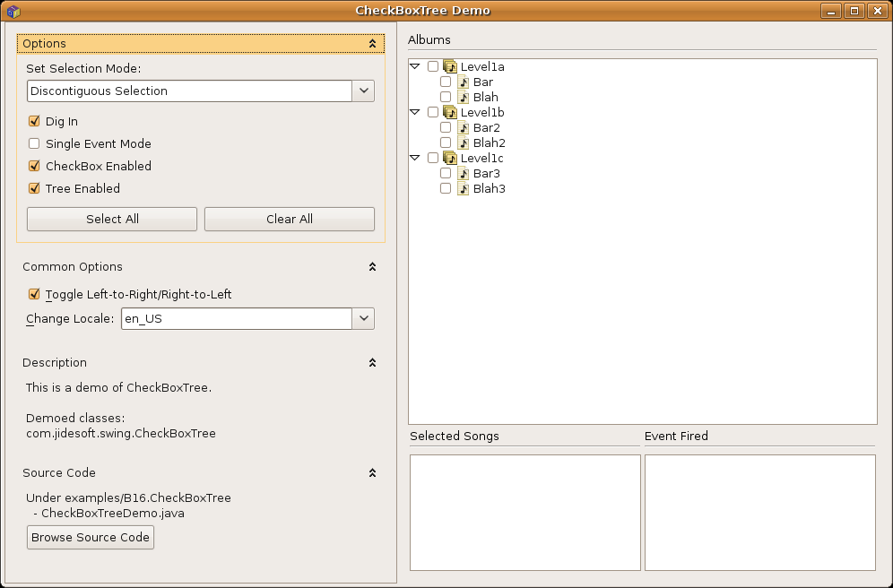The width and height of the screenshot is (893, 588).
Task: Click the album icon next to Level1a
Action: (450, 66)
